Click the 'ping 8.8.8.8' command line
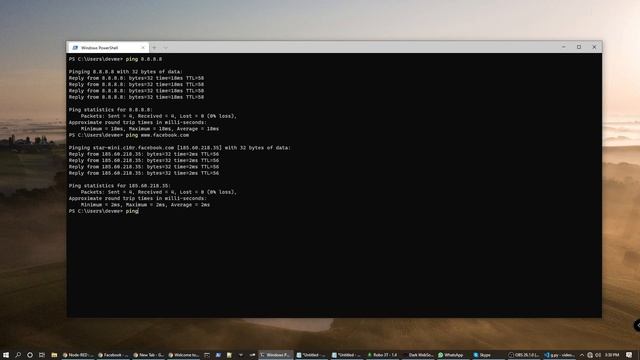Image resolution: width=640 pixels, height=360 pixels. tap(116, 59)
